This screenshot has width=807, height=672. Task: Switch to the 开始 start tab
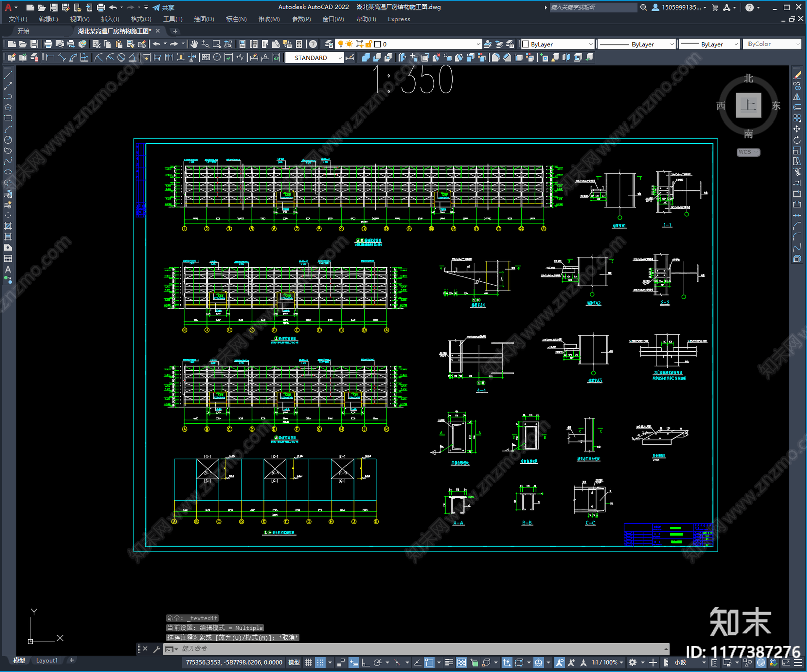[x=24, y=31]
